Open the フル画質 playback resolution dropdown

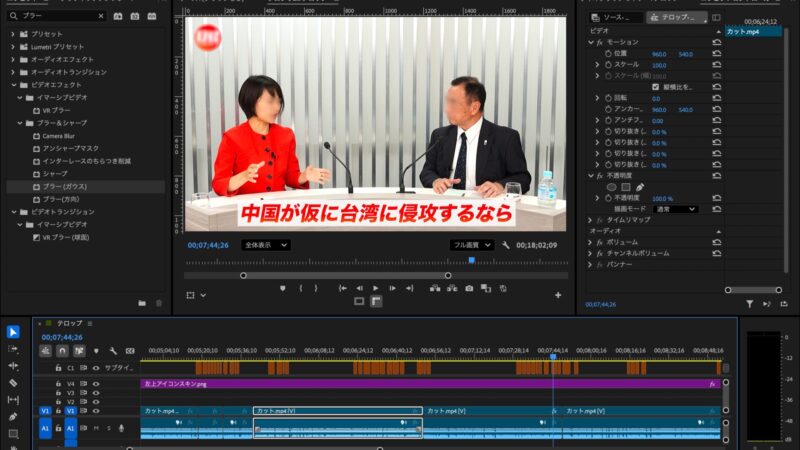(472, 245)
